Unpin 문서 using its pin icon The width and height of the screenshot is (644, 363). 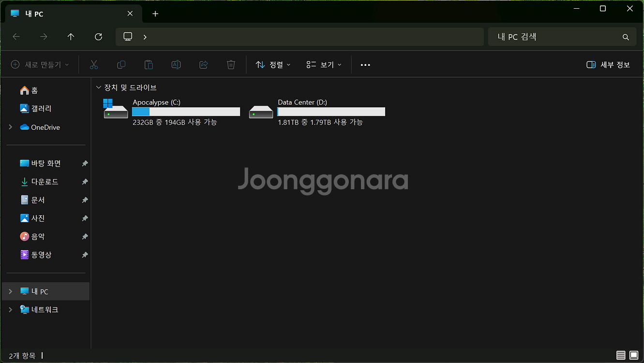[x=85, y=200]
